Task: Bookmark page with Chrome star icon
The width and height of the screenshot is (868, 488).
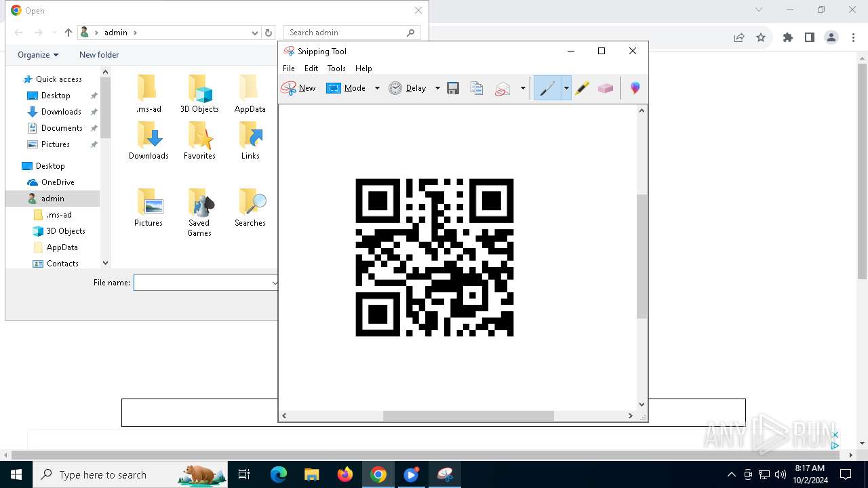Action: (761, 38)
